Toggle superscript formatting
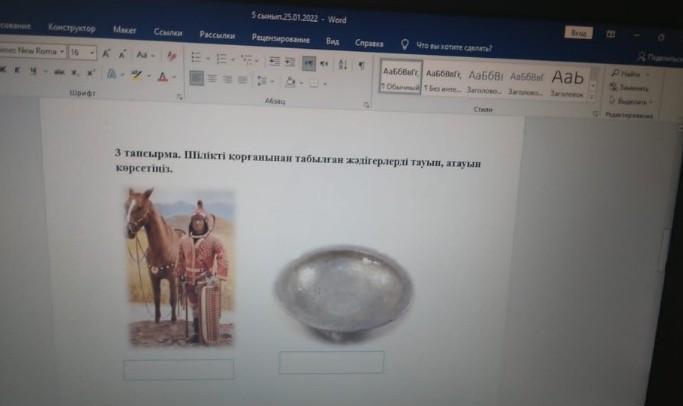683x406 pixels. 91,73
